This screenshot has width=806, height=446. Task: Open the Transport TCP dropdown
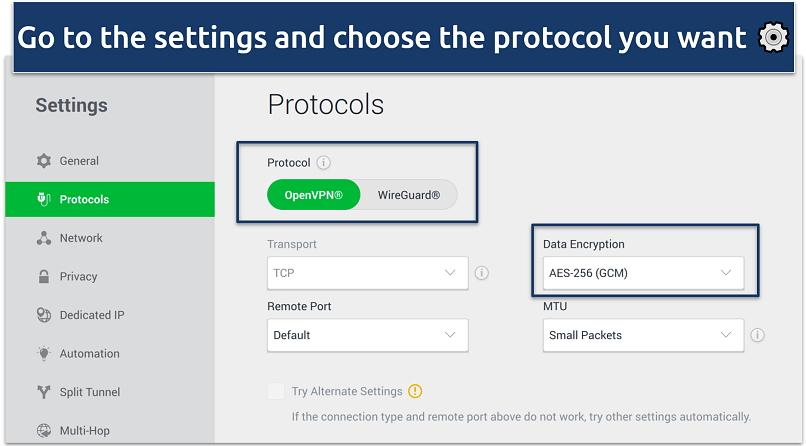pos(367,272)
